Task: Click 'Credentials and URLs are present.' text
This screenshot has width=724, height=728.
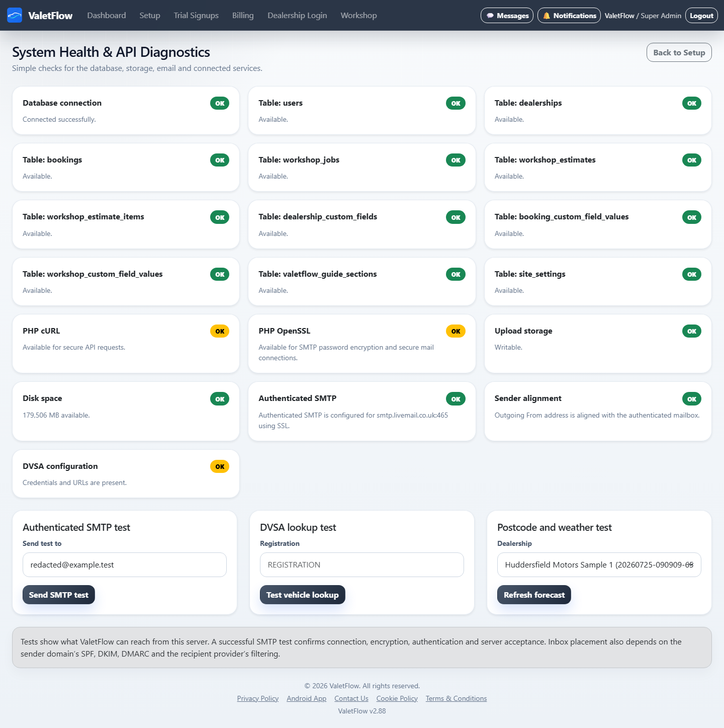Action: 75,482
